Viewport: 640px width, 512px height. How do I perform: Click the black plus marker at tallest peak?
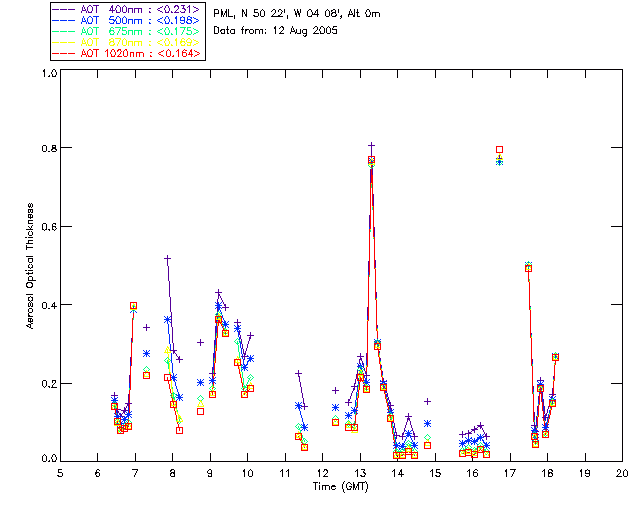tap(371, 146)
